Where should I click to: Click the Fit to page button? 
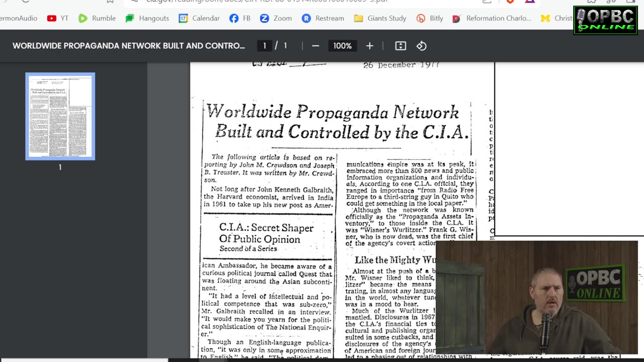pos(400,46)
